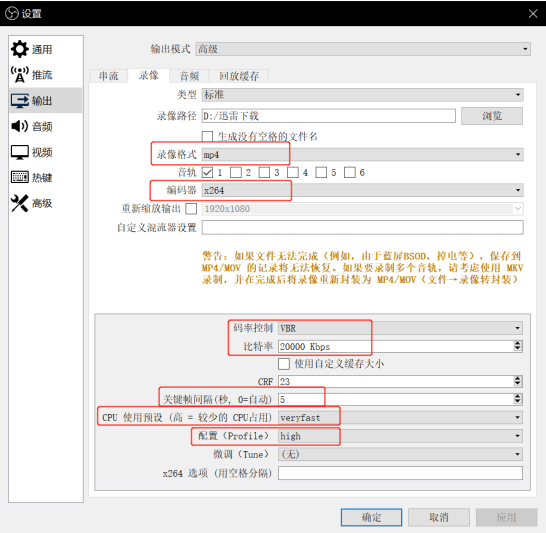Open CPU preset dropdown showing veryfast

400,417
